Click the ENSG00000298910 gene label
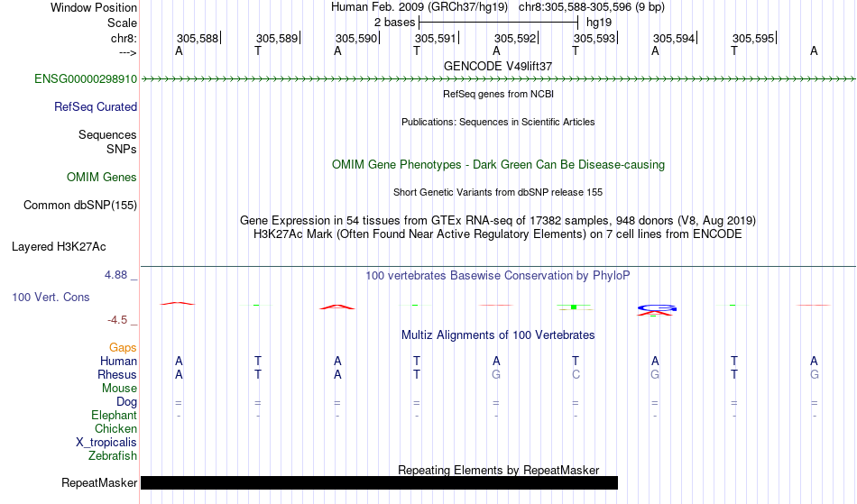This screenshot has width=857, height=504. pyautogui.click(x=86, y=79)
